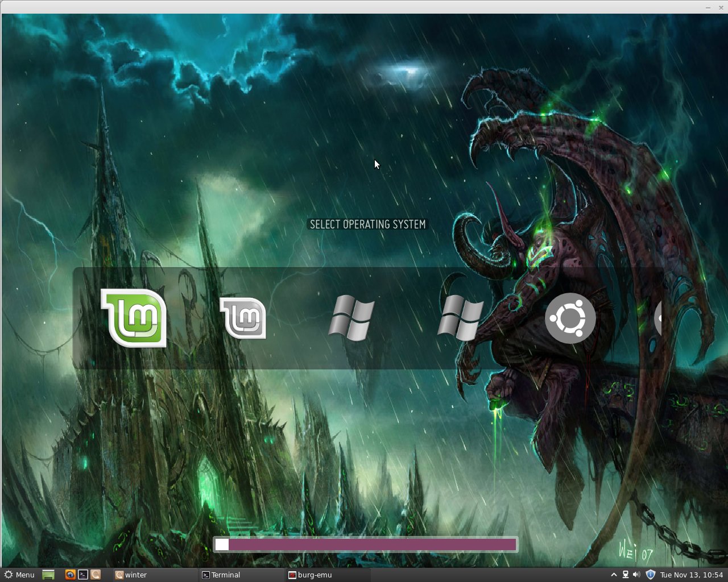728x582 pixels.
Task: Open the Mint Menu in the panel
Action: coord(19,575)
